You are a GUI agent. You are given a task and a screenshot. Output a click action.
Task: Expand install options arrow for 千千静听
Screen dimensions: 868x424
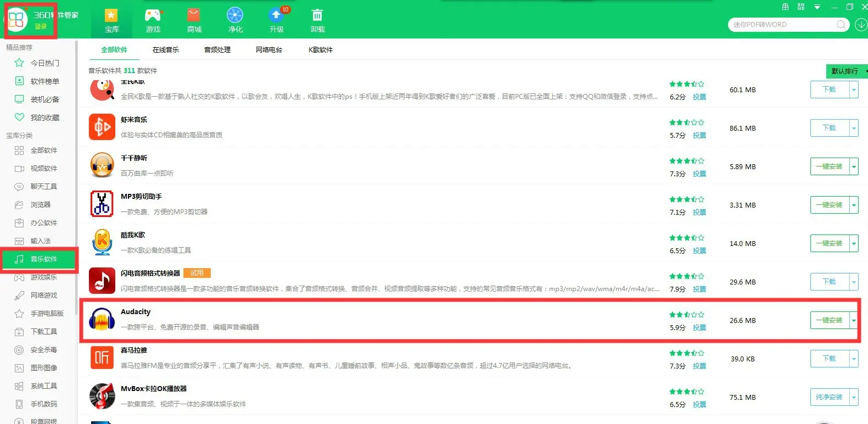[x=854, y=166]
